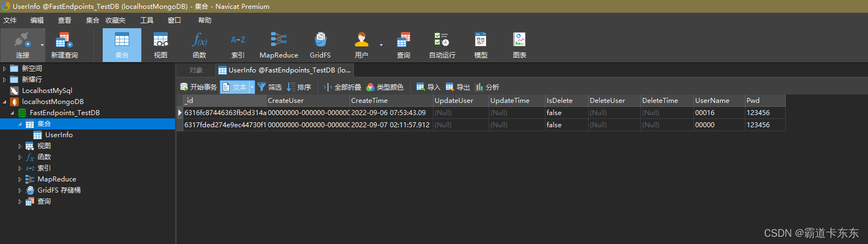
Task: Select the LocalhostMySql connection
Action: [47, 91]
